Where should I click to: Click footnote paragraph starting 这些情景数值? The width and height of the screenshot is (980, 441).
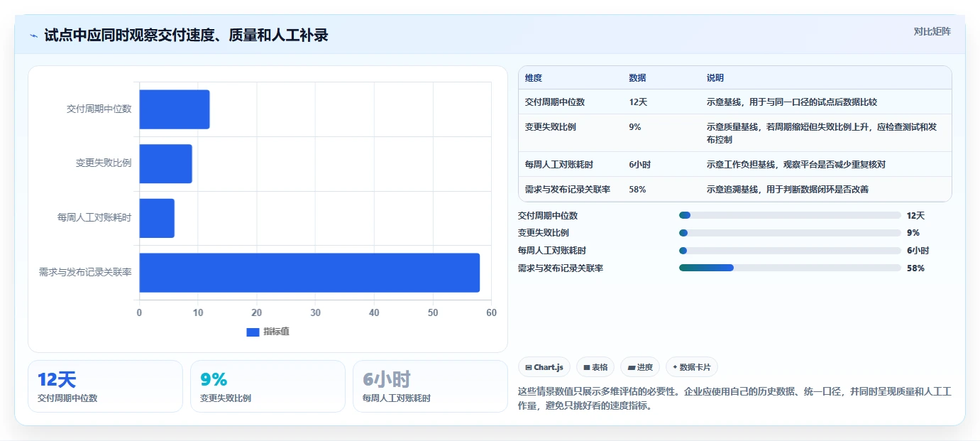point(735,398)
